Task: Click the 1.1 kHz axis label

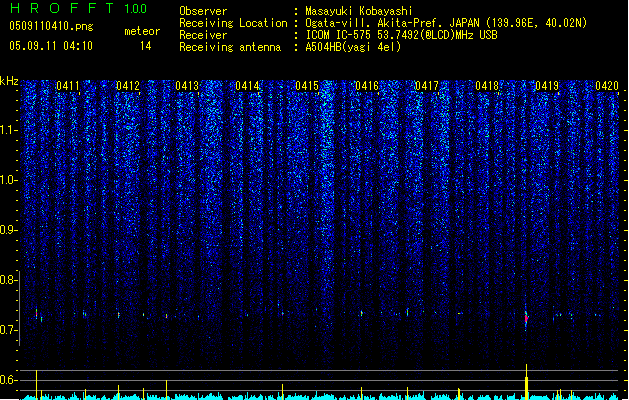Action: pos(9,130)
